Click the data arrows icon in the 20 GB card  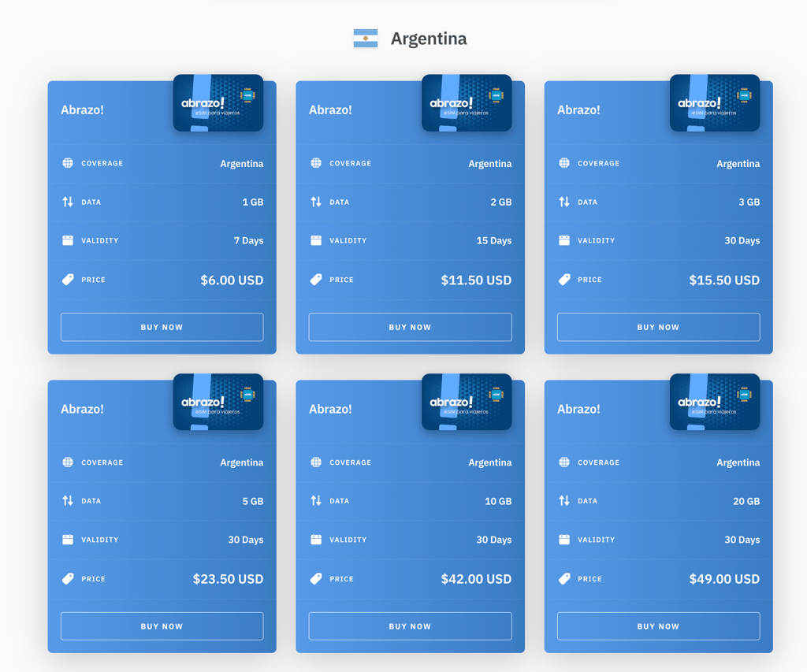pyautogui.click(x=564, y=501)
